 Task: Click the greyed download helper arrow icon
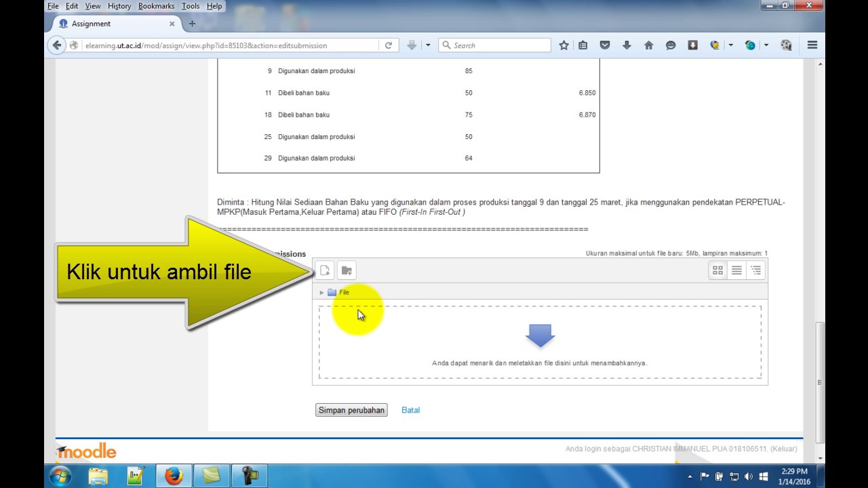[412, 45]
